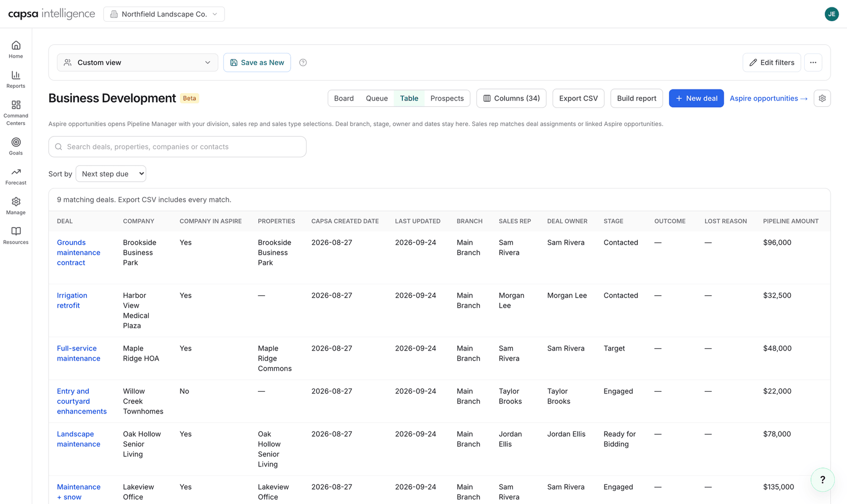Open the Columns (34) chooser
Image resolution: width=847 pixels, height=504 pixels.
[x=511, y=98]
